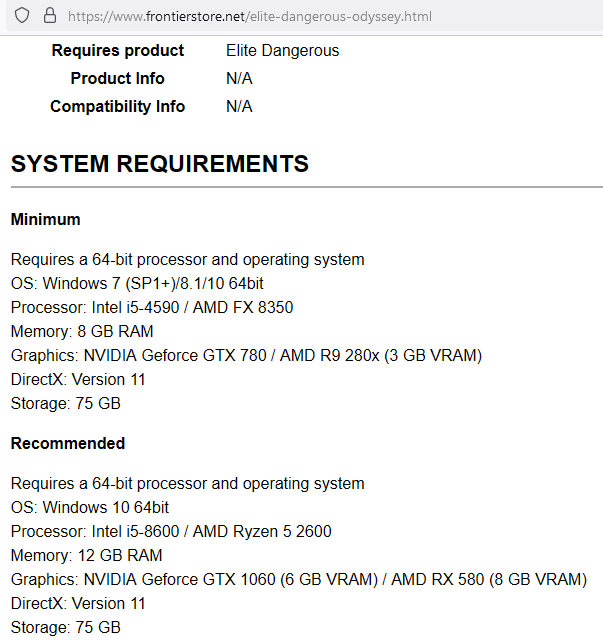This screenshot has height=642, width=603.
Task: Focus the frontierstore.net address bar URL
Action: point(250,16)
